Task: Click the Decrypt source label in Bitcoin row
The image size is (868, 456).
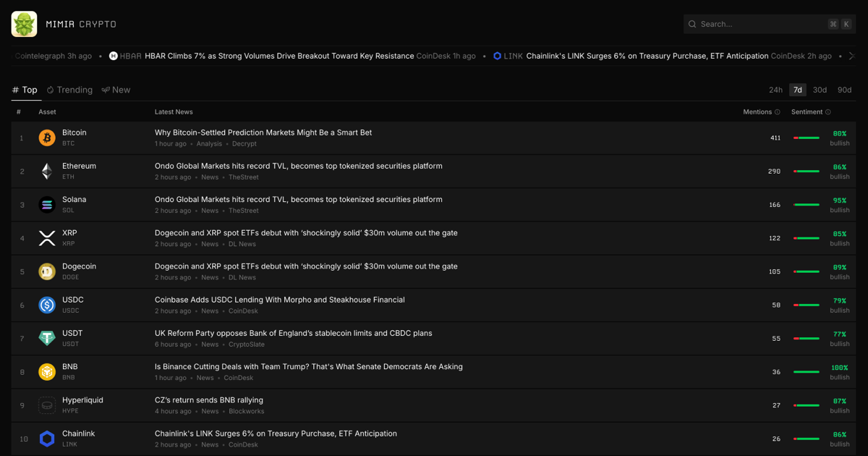Action: 244,144
